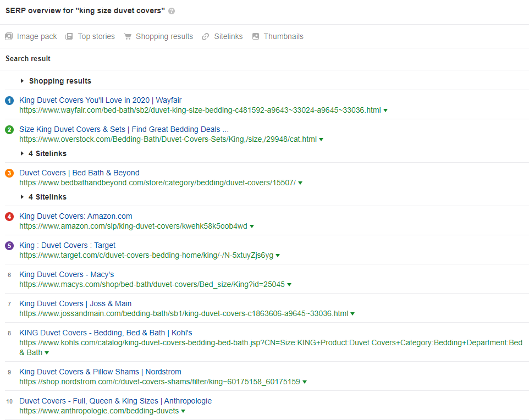Screen dimensions: 529x420
Task: Click the blue position 1 badge
Action: (9, 101)
